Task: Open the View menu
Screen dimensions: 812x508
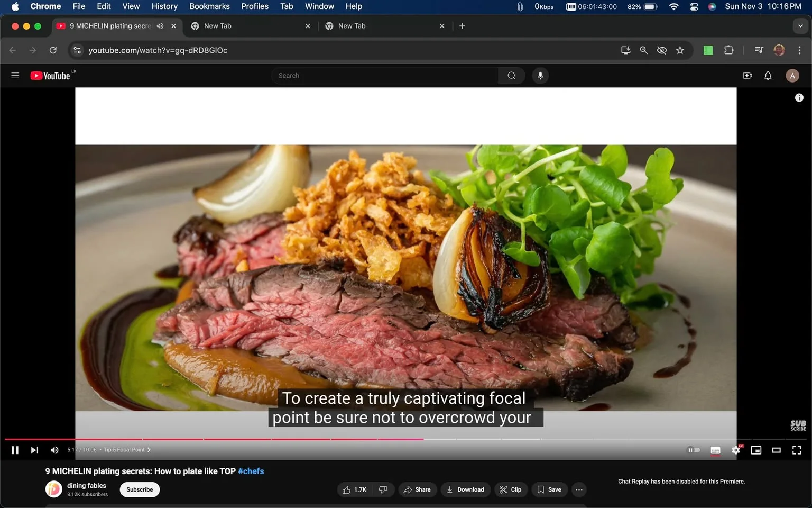Action: tap(131, 6)
